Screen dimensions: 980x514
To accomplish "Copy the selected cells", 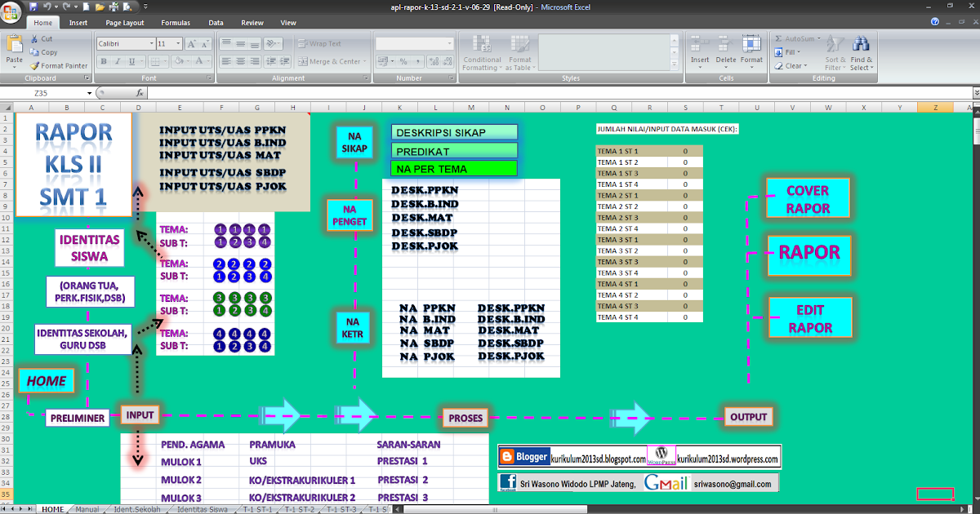I will tap(43, 52).
